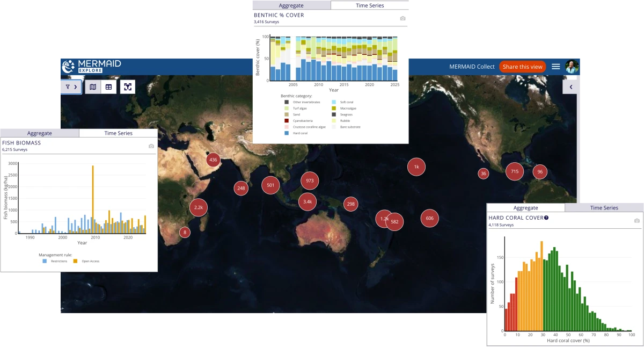Click the 36 survey cluster marker
The width and height of the screenshot is (644, 347).
tap(484, 173)
